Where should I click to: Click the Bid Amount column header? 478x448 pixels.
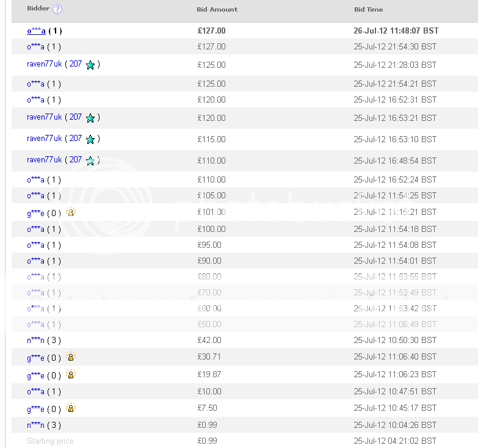(x=217, y=10)
